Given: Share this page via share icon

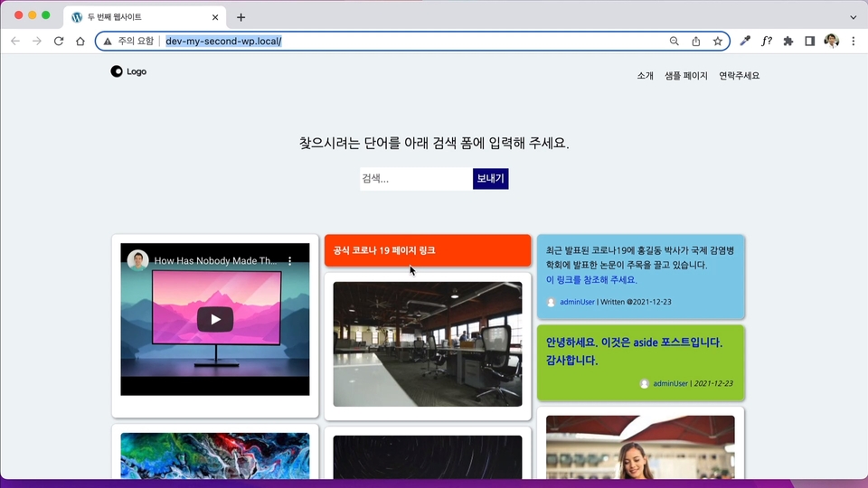Looking at the screenshot, I should coord(696,41).
